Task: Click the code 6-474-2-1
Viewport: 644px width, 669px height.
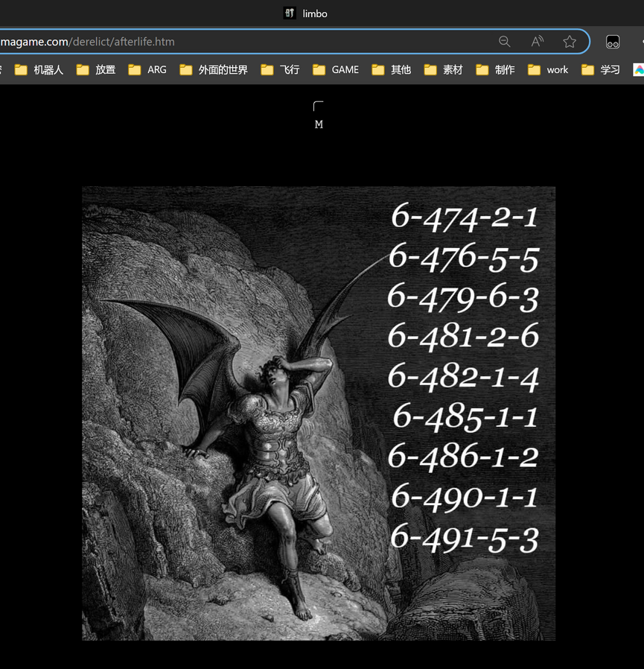Action: 464,218
